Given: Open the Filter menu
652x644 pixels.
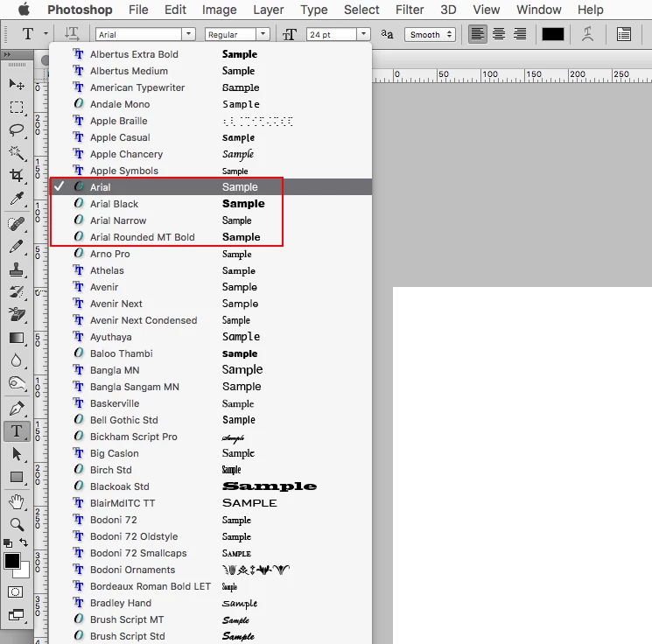Looking at the screenshot, I should point(410,9).
